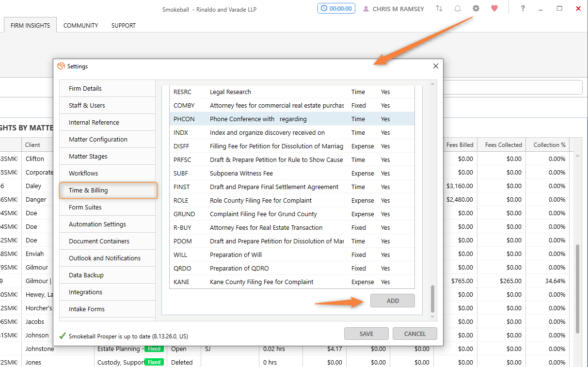Select the PRFSC Rule to Show Cause row
This screenshot has height=367, width=588.
click(292, 160)
